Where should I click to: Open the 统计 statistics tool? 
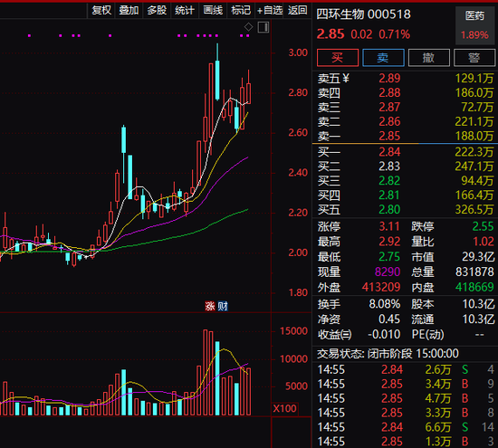pyautogui.click(x=185, y=11)
